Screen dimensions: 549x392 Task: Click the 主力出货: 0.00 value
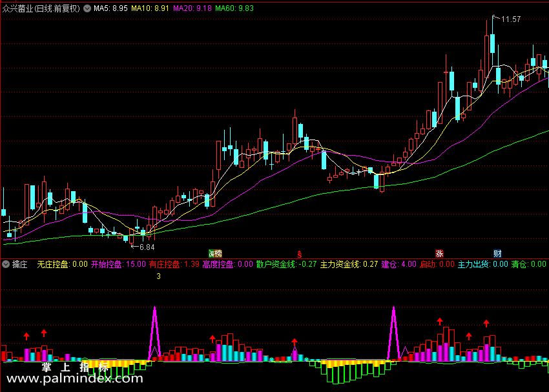tap(483, 264)
